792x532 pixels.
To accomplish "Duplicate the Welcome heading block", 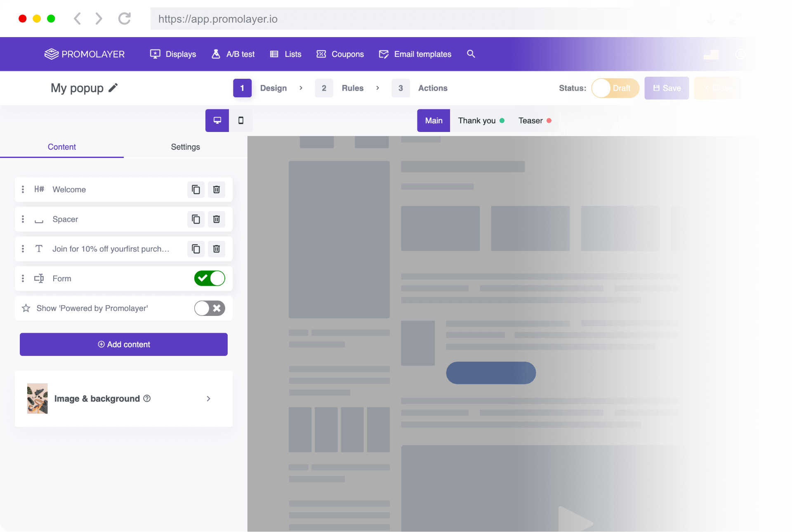I will [196, 190].
